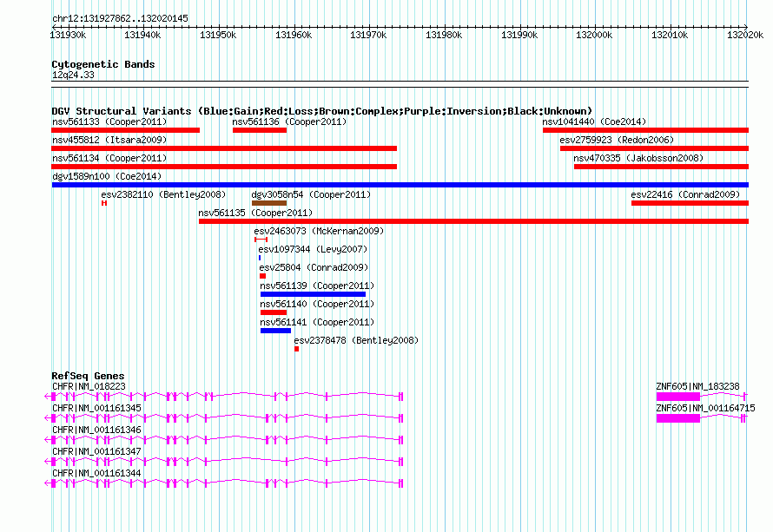Select the red nsv561136 variant bar
The image size is (773, 532).
pyautogui.click(x=260, y=130)
